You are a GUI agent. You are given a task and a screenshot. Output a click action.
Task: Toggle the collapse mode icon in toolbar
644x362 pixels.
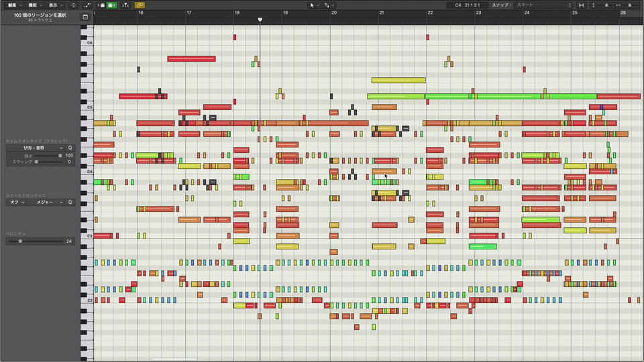[x=74, y=5]
